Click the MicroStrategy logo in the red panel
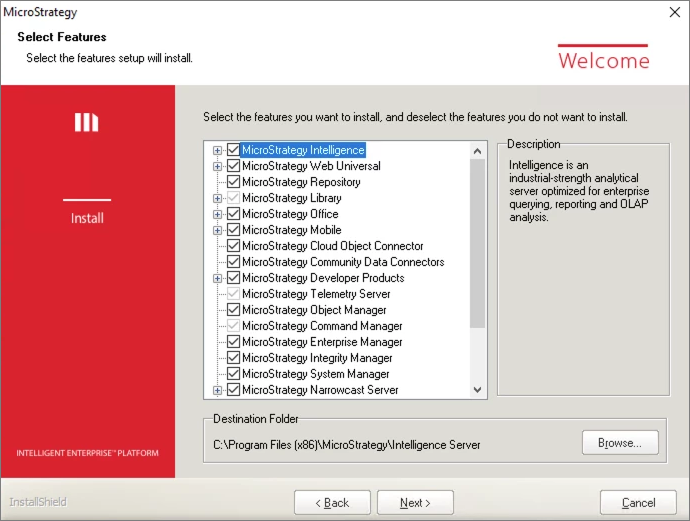Image resolution: width=690 pixels, height=521 pixels. pos(87,122)
